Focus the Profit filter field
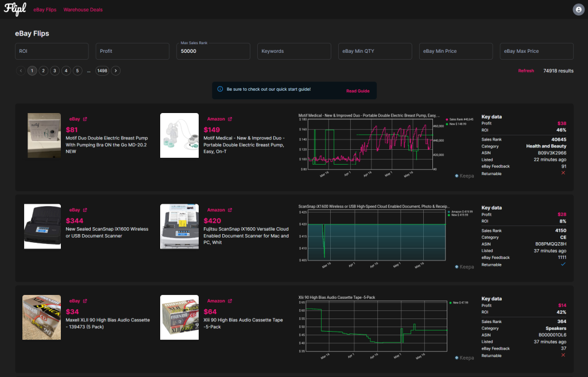Screen dimensions: 588x377 (x=133, y=51)
